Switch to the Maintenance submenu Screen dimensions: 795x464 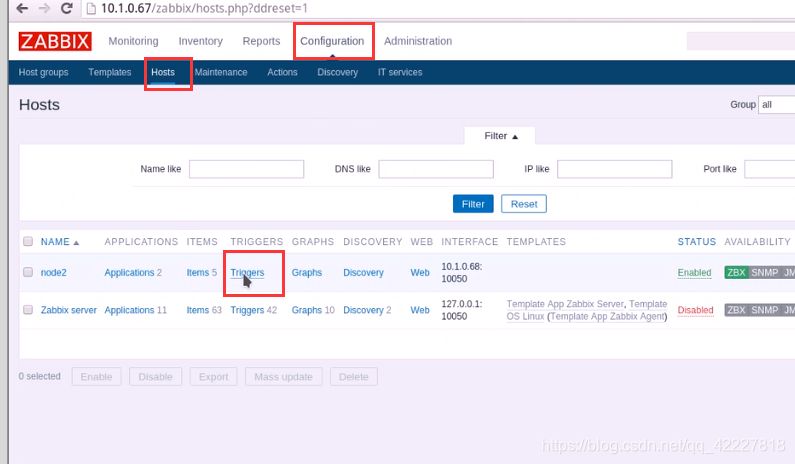(x=221, y=72)
